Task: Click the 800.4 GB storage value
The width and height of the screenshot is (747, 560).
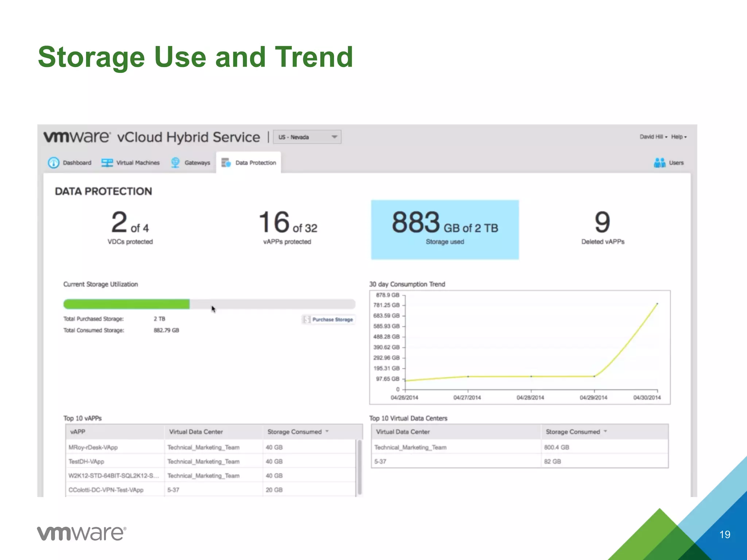Action: pos(557,447)
